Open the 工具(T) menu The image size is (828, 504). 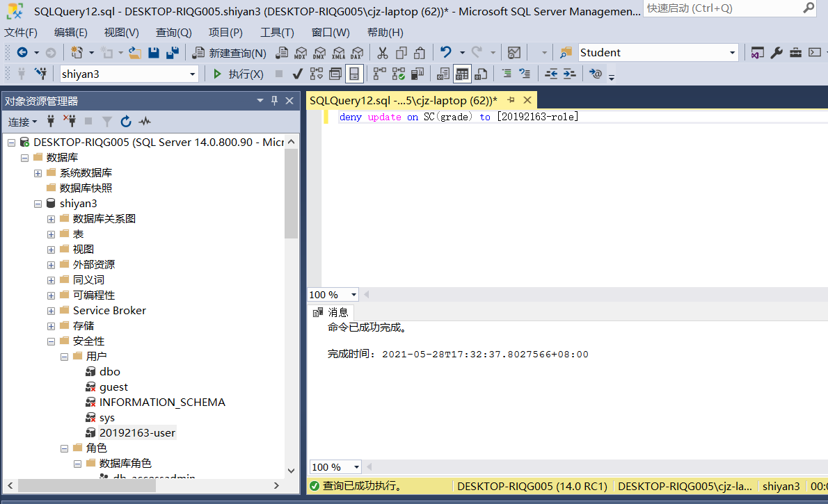277,32
